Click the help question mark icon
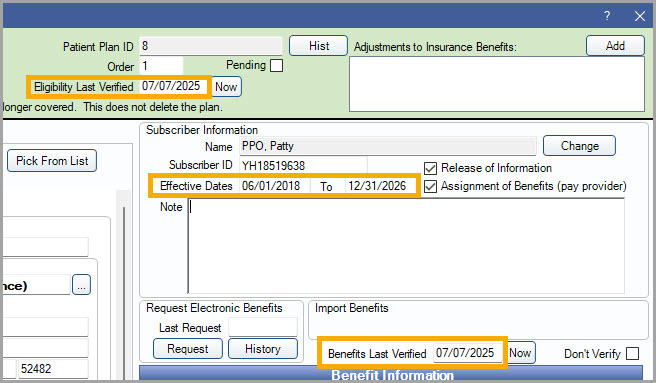The image size is (656, 383). click(607, 16)
